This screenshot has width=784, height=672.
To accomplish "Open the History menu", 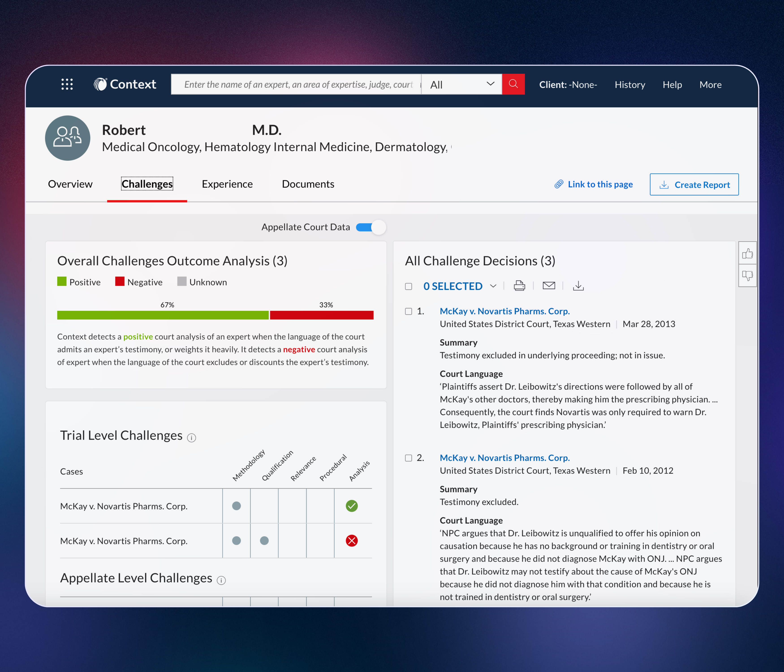I will click(x=630, y=84).
